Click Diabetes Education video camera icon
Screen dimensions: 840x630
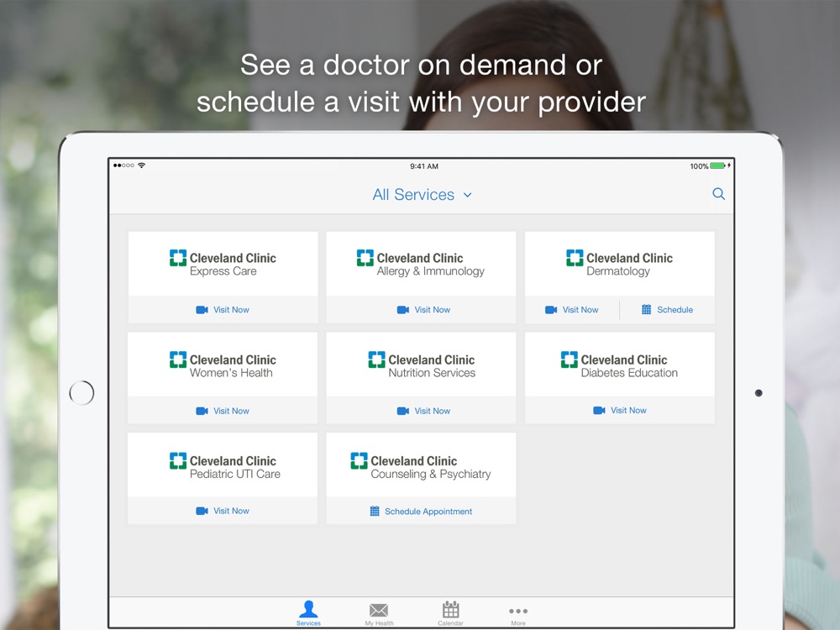click(x=599, y=411)
